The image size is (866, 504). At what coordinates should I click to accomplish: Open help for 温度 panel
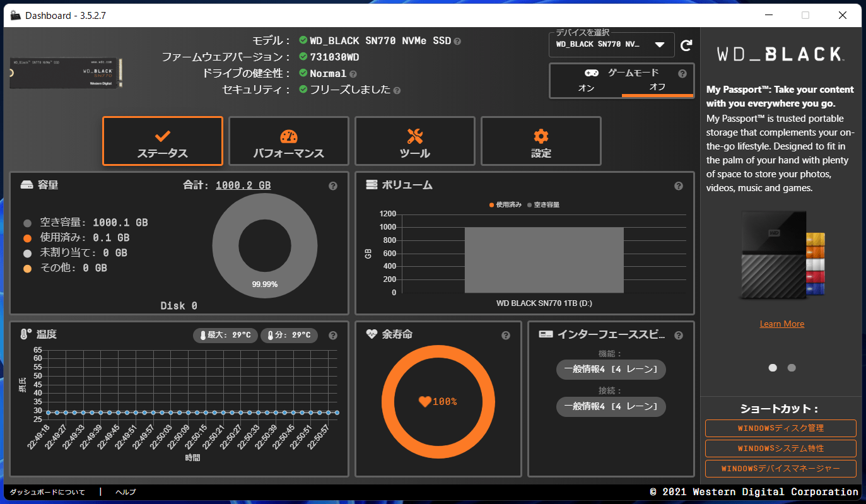333,336
